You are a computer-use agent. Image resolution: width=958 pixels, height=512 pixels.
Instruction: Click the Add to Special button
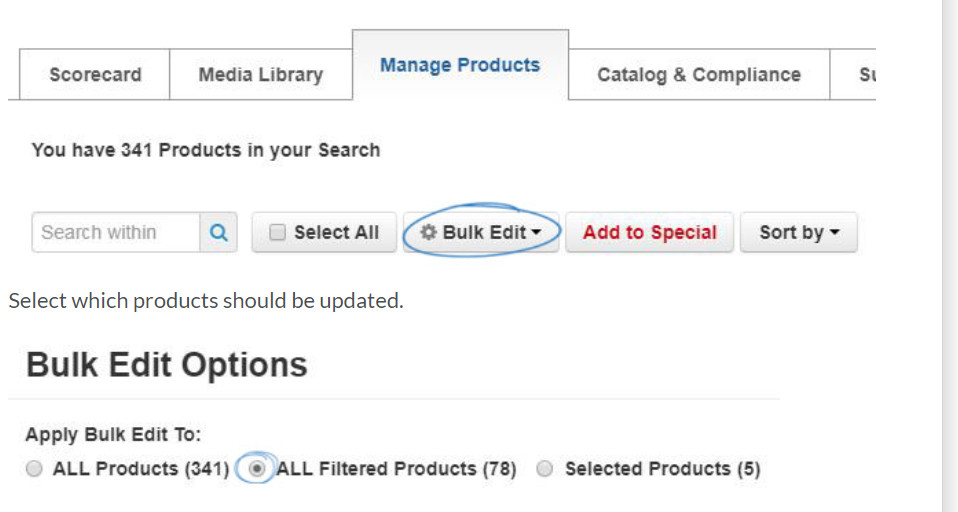pyautogui.click(x=649, y=232)
